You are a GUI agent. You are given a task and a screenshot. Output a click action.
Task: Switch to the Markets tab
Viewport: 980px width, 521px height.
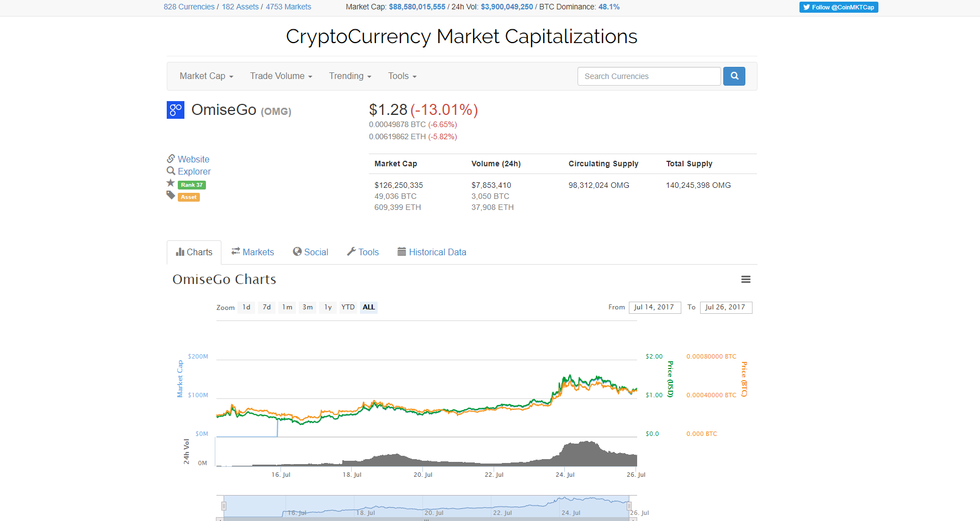tap(252, 252)
